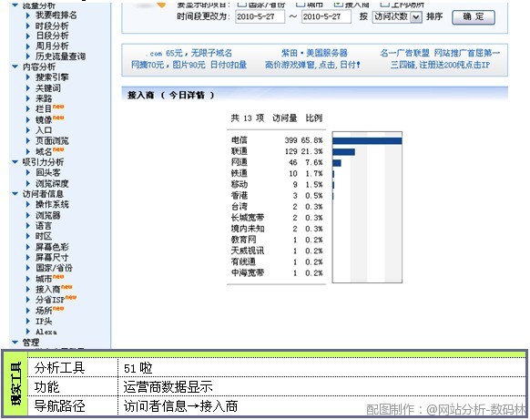The height and width of the screenshot is (420, 530).
Task: Open 国家/省份 in the sidebar
Action: pos(54,268)
